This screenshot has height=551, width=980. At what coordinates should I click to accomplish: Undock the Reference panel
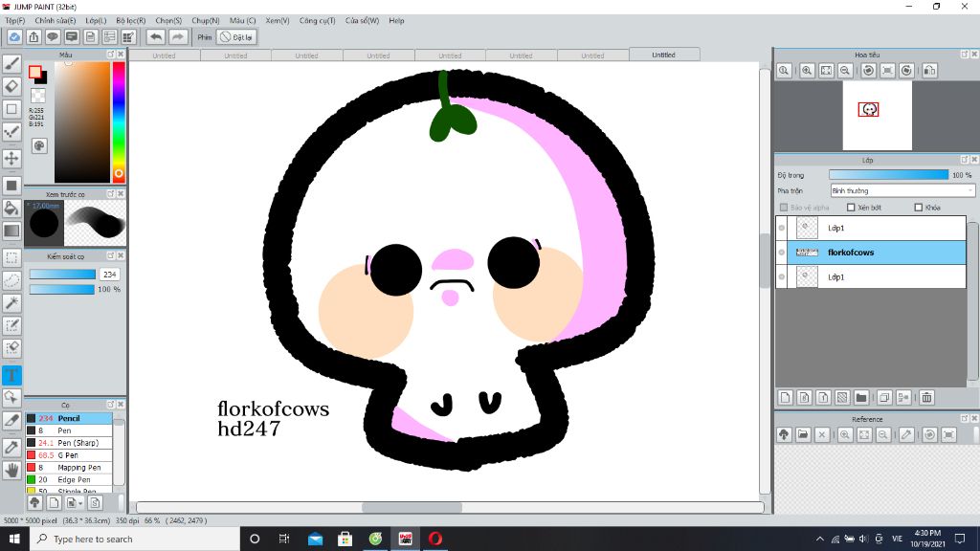click(x=965, y=419)
